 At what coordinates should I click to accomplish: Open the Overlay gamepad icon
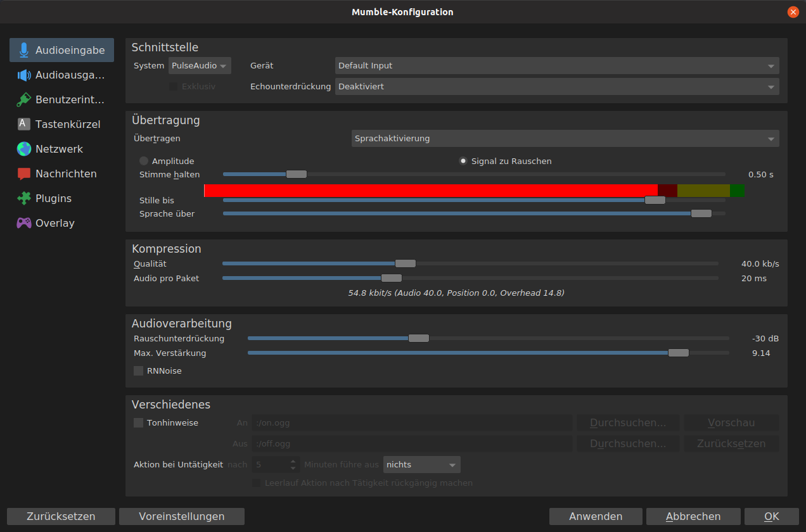(24, 223)
